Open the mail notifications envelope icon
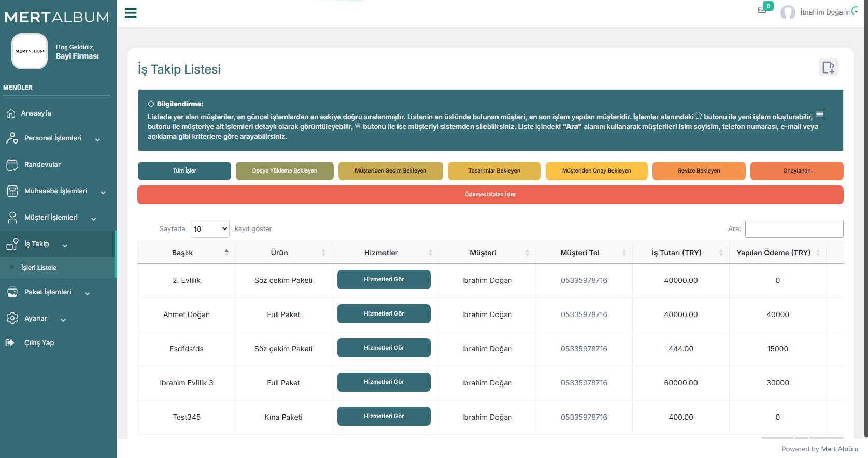The height and width of the screenshot is (458, 868). click(x=762, y=10)
